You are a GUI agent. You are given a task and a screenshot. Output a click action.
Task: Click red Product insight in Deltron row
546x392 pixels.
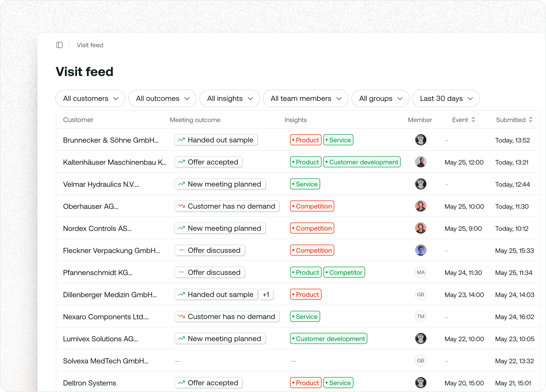[305, 383]
